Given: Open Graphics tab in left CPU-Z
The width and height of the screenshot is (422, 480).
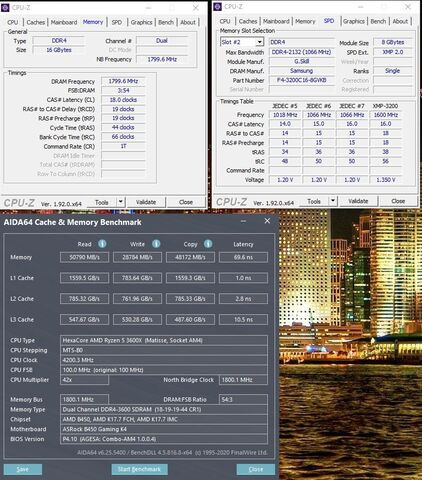Looking at the screenshot, I should (141, 22).
